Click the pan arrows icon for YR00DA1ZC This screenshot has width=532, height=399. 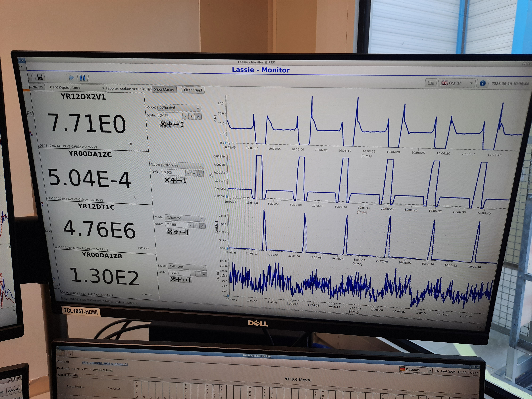(173, 180)
